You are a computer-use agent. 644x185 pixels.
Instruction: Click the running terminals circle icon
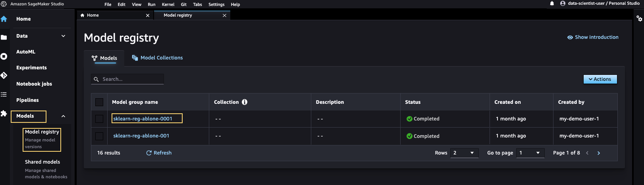click(x=4, y=56)
